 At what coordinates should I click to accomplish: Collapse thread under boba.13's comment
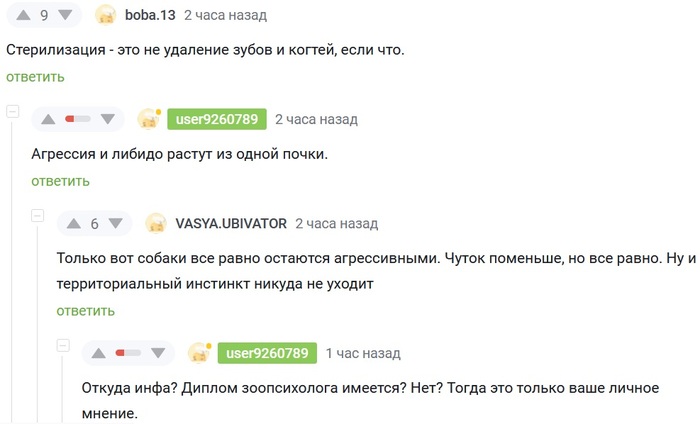click(12, 111)
